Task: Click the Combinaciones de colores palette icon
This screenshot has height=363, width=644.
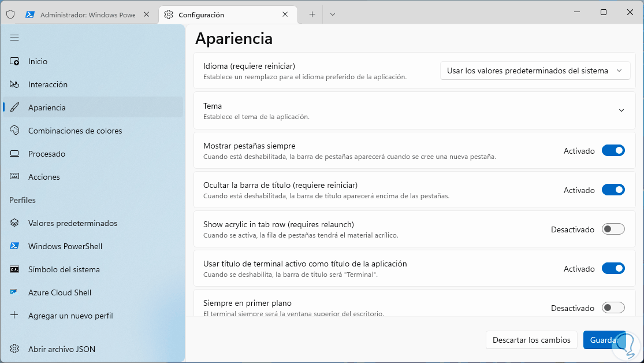Action: 14,131
